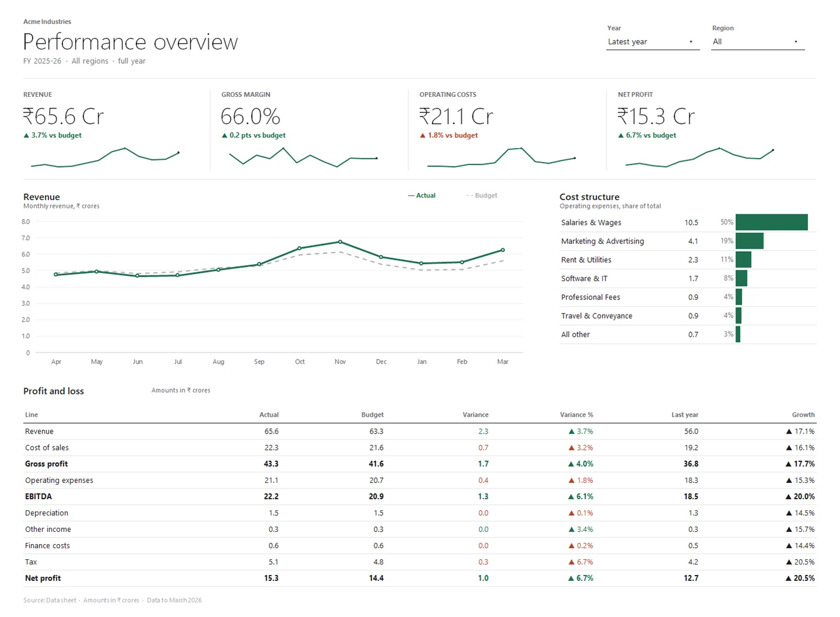Screen dimensions: 840x617
Task: Select the 'Cost of sales' row label
Action: pyautogui.click(x=47, y=448)
